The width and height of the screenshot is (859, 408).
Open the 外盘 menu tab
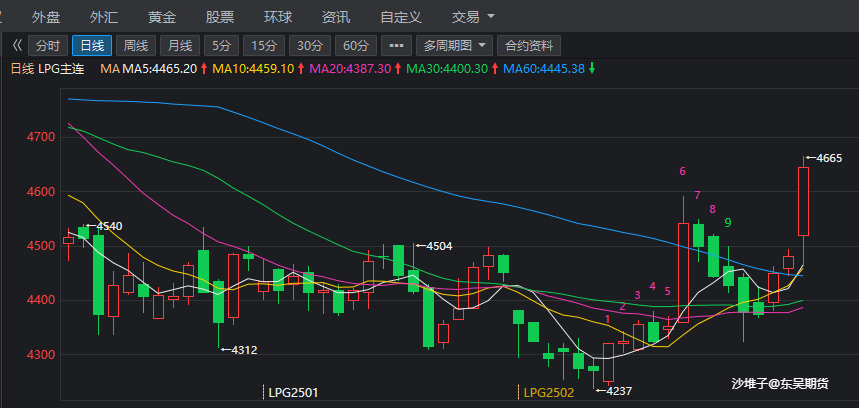pos(45,17)
